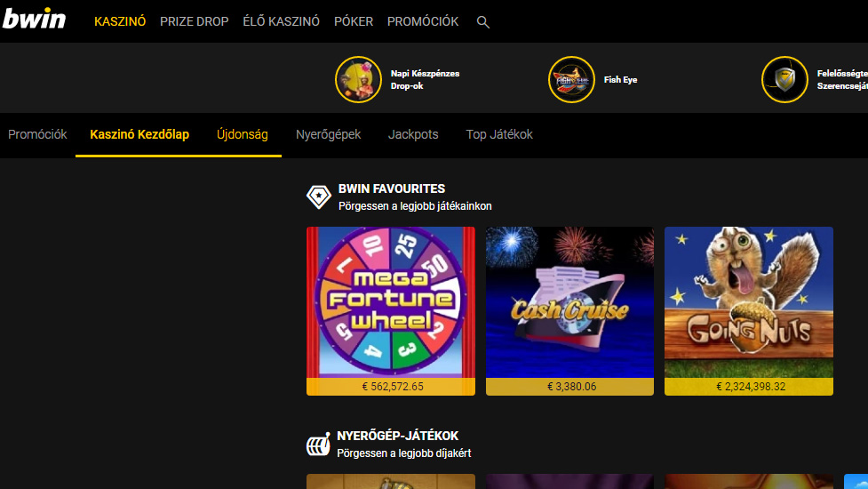Select the Nyerőgépek tab
The width and height of the screenshot is (868, 489).
tap(328, 135)
